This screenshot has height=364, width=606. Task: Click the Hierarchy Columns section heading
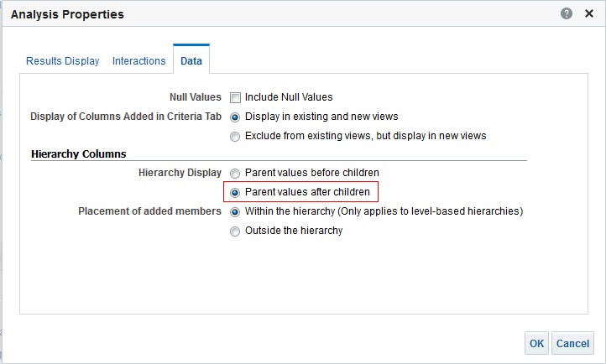click(79, 154)
